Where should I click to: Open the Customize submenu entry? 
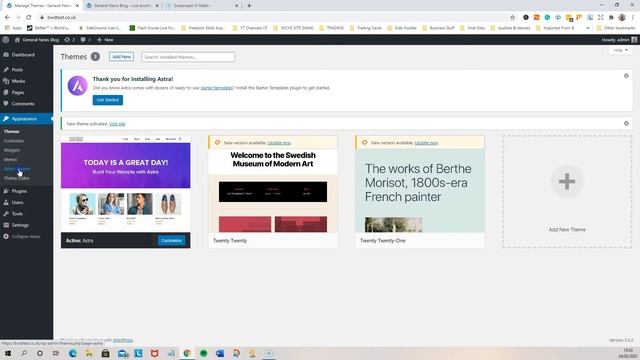[x=14, y=141]
